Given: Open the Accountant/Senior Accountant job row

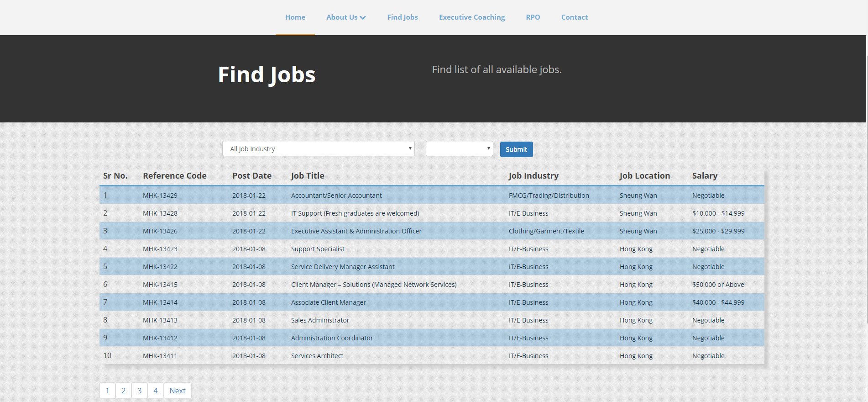Looking at the screenshot, I should (x=432, y=195).
